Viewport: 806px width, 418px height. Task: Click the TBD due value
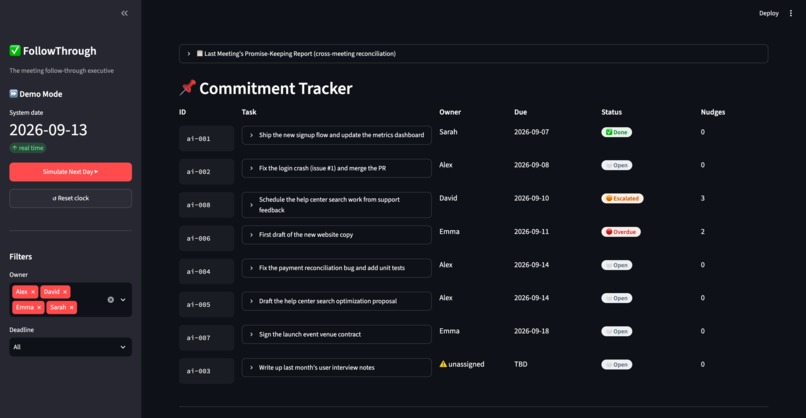521,364
